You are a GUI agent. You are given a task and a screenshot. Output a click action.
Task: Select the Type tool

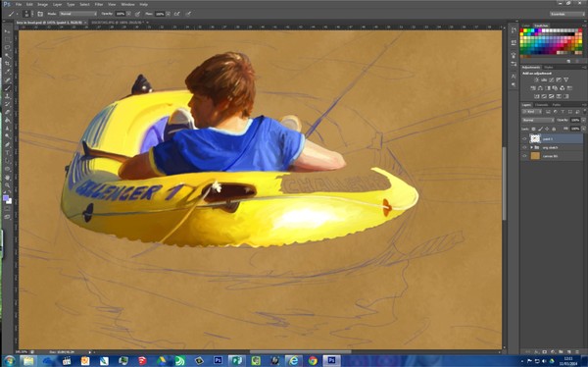[x=8, y=152]
